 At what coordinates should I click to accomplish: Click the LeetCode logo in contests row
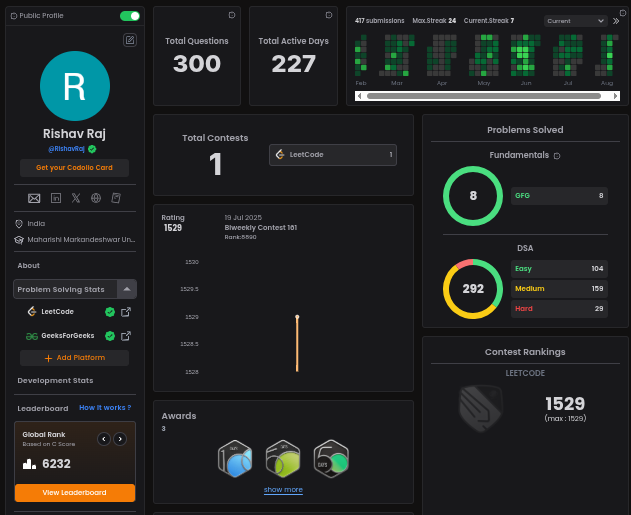tap(280, 154)
